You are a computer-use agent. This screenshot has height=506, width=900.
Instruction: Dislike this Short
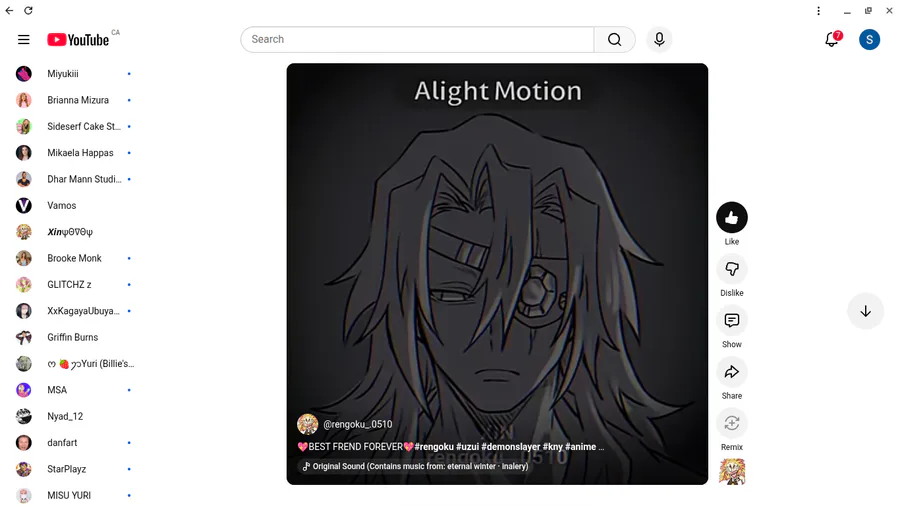pyautogui.click(x=732, y=269)
